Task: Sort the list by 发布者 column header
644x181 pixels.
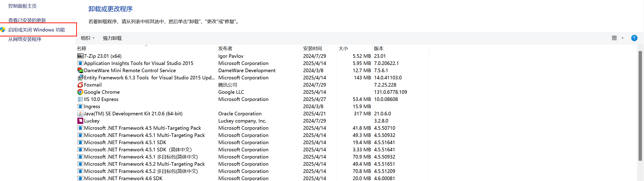Action: click(x=259, y=48)
